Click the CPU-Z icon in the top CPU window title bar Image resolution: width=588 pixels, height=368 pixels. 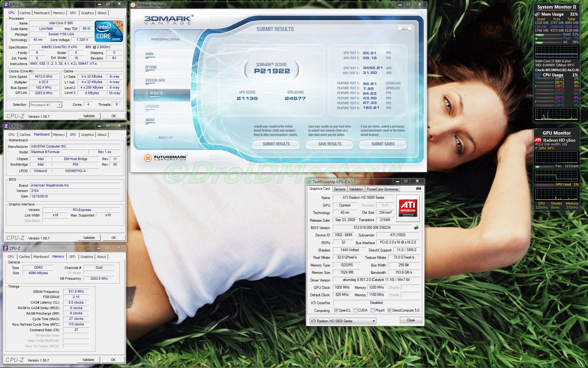click(x=6, y=4)
